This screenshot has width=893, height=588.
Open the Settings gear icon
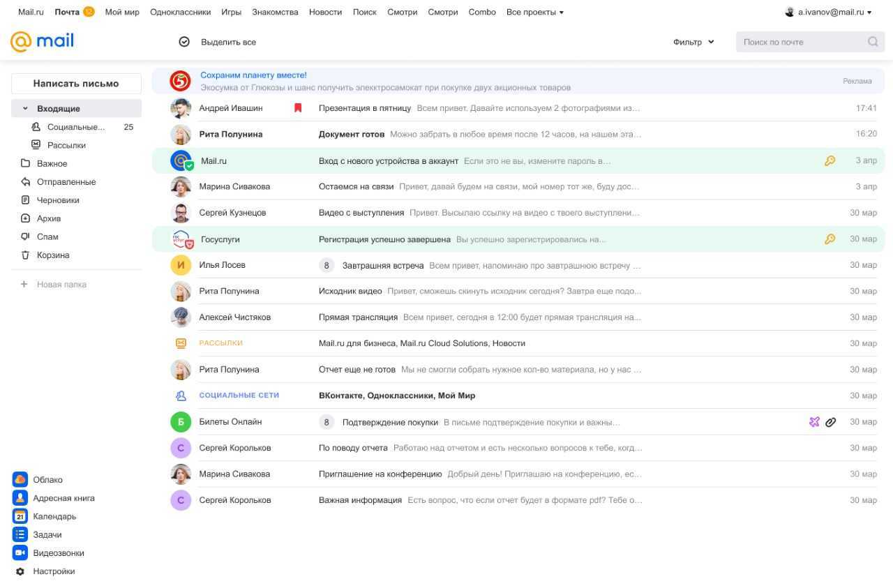20,571
